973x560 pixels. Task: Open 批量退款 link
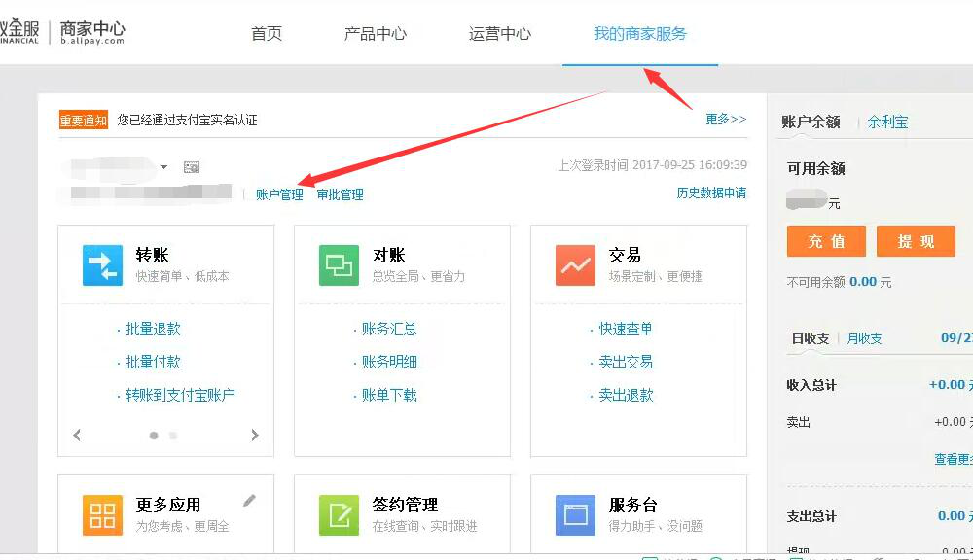point(153,329)
